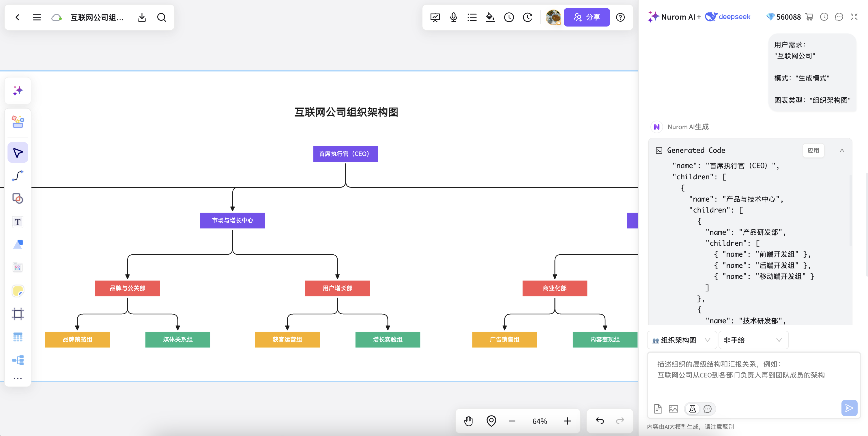Open AI history clock icon
This screenshot has height=436, width=868.
coord(824,17)
